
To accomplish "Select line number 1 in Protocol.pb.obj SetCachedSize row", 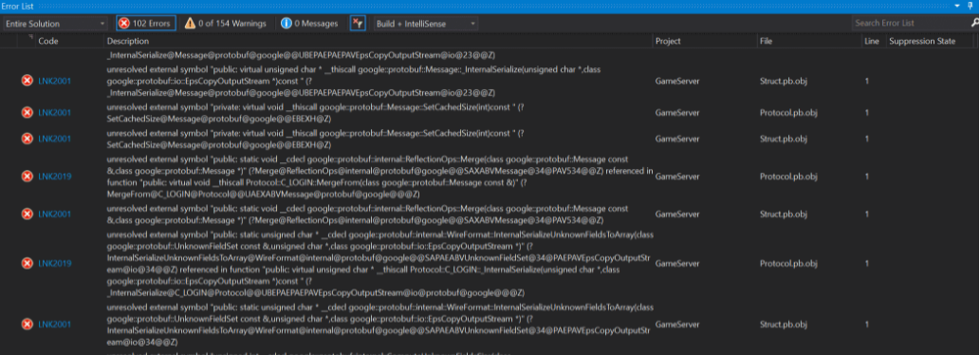I will (x=867, y=113).
